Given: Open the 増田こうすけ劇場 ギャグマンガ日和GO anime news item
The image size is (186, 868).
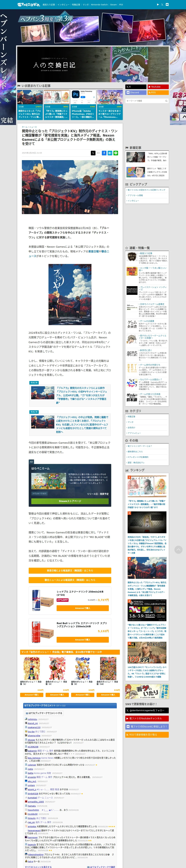Looking at the screenshot, I should 147,172.
